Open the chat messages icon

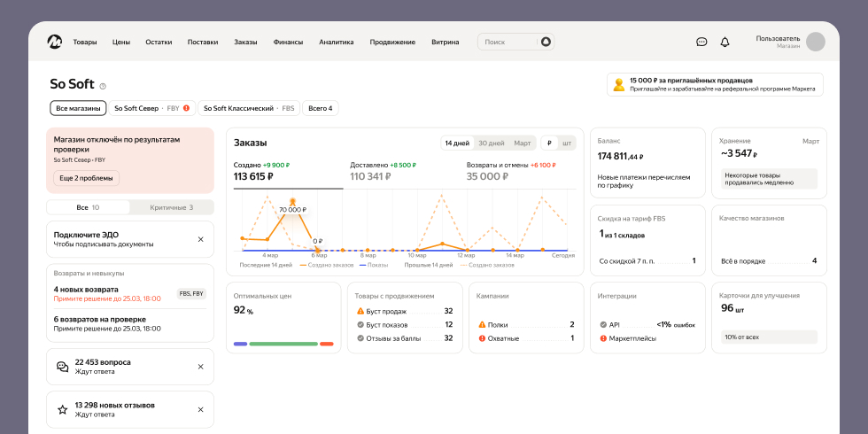point(701,42)
